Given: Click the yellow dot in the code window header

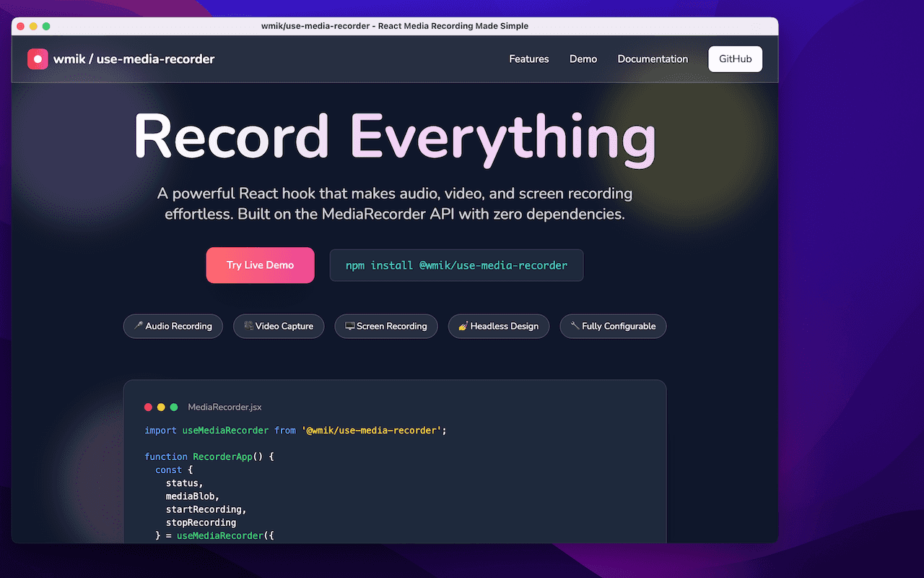Looking at the screenshot, I should coord(161,407).
